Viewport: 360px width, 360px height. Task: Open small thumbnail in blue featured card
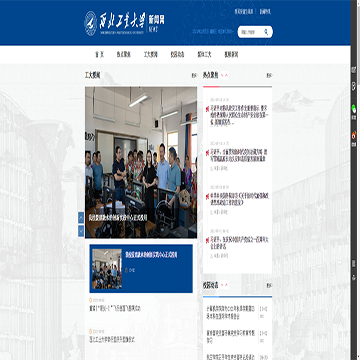(107, 269)
